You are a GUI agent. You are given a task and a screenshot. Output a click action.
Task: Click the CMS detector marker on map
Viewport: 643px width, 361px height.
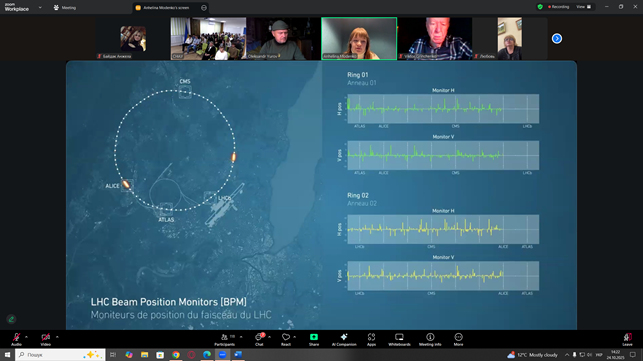click(185, 91)
